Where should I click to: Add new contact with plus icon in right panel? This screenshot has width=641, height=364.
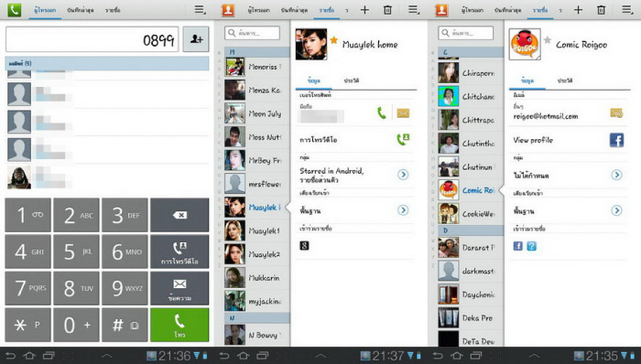[578, 10]
